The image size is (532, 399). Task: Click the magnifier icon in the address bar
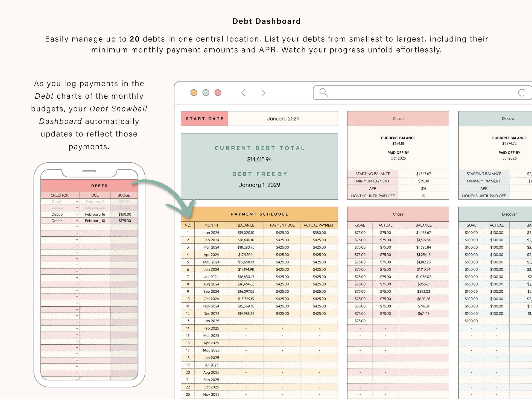point(324,93)
